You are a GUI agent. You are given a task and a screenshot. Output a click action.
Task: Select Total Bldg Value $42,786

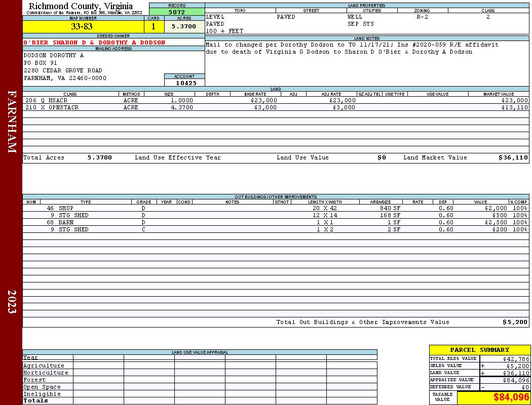point(516,359)
